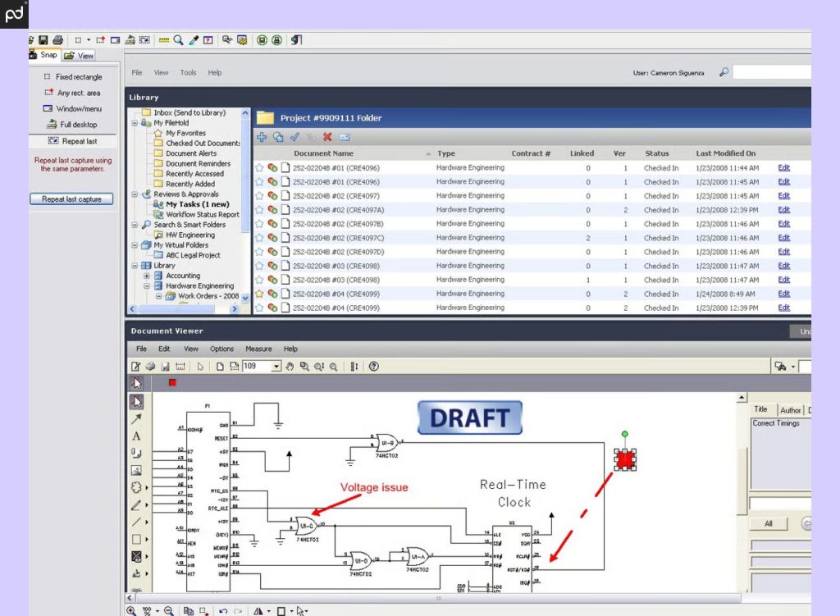840x616 pixels.
Task: Open the Tools menu in FileHold
Action: (x=188, y=72)
